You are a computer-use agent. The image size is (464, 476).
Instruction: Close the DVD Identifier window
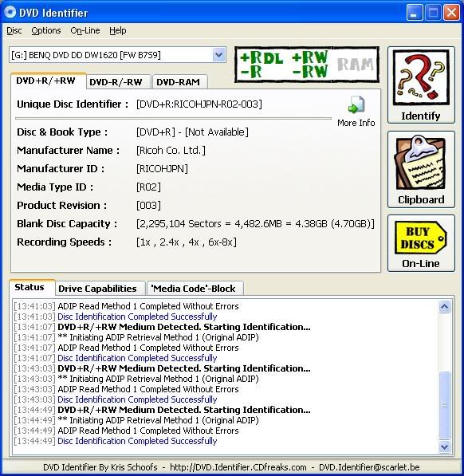point(451,13)
